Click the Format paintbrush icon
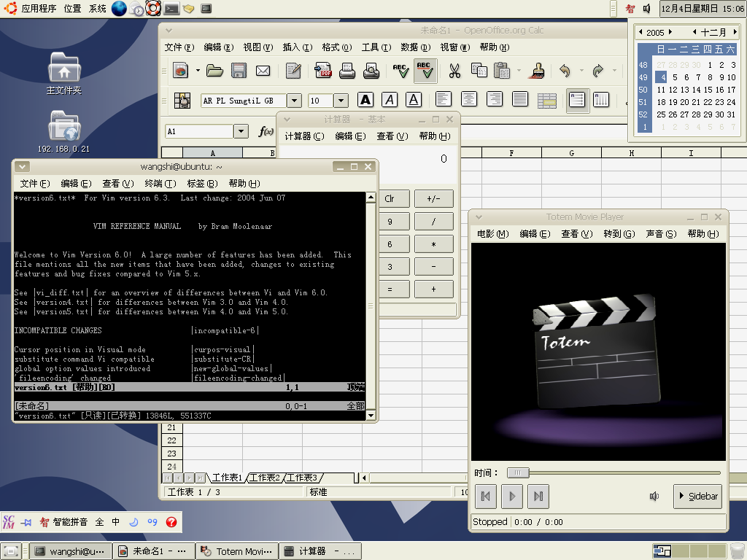The height and width of the screenshot is (560, 747). [538, 71]
